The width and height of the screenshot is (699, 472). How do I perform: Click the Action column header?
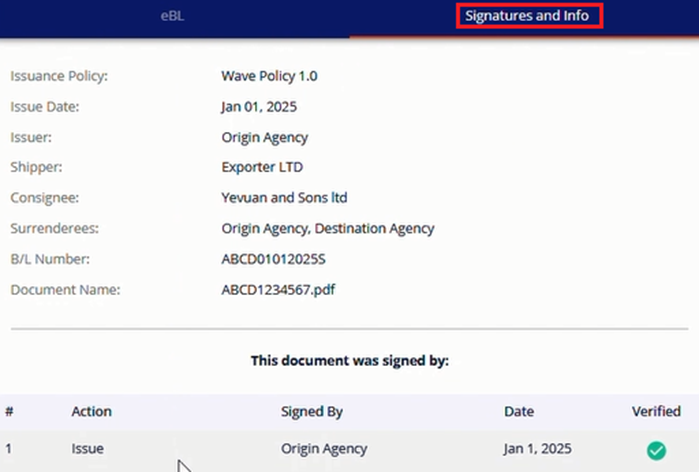click(x=91, y=411)
